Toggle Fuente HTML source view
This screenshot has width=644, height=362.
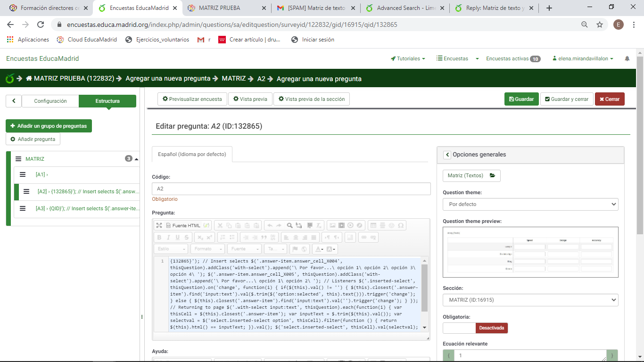[183, 225]
